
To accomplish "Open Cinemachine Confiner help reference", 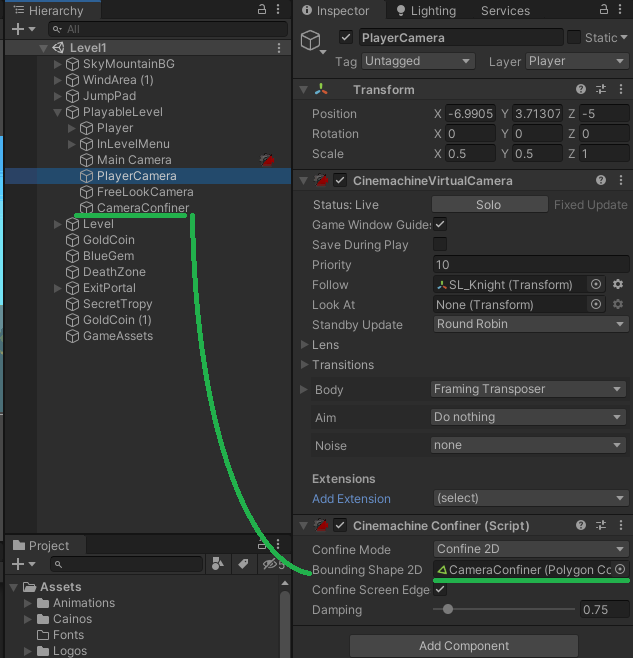I will click(581, 525).
